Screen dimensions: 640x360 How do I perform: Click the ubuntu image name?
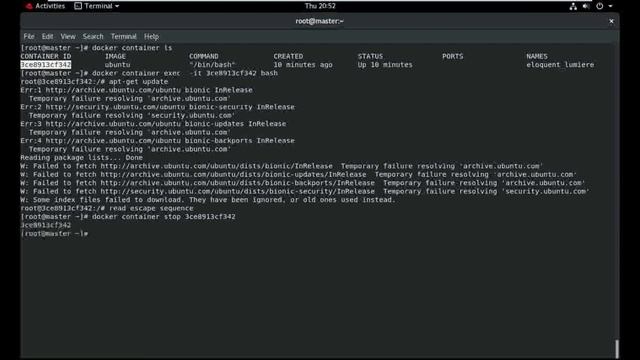pyautogui.click(x=118, y=64)
